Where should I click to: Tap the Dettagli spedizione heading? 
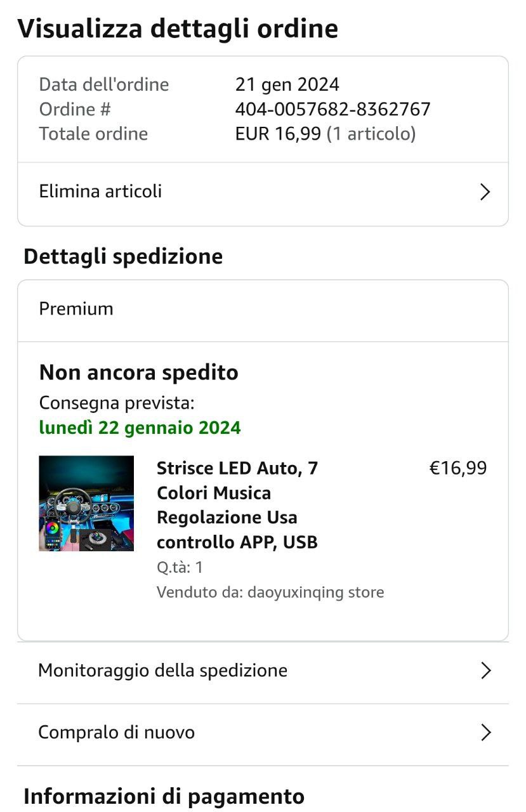[x=123, y=257]
